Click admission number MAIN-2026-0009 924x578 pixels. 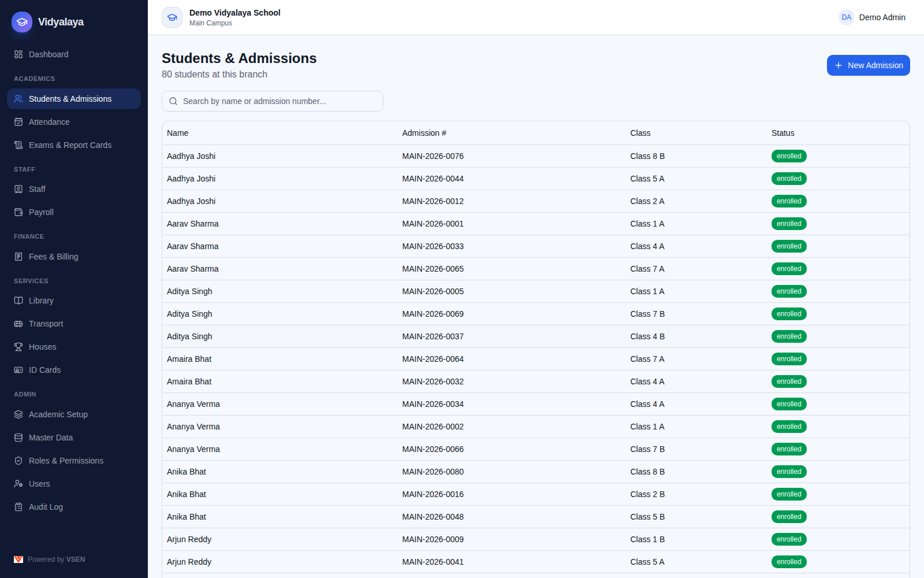click(433, 539)
